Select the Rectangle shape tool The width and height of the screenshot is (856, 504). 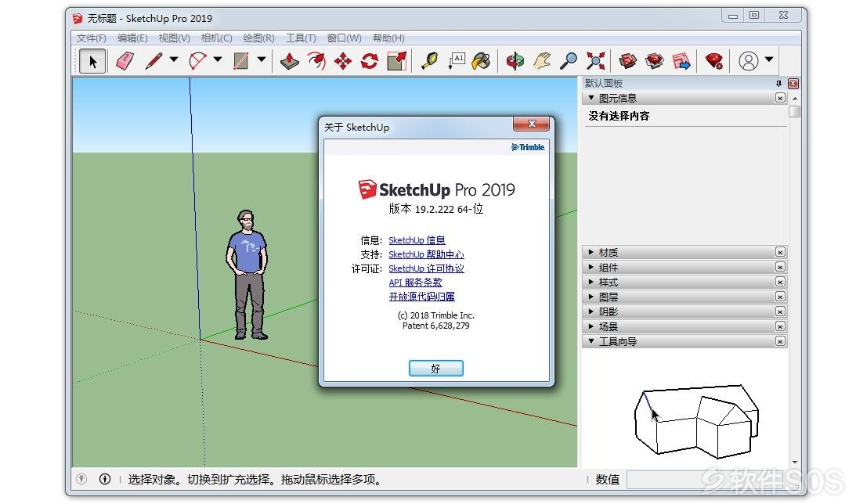point(240,60)
